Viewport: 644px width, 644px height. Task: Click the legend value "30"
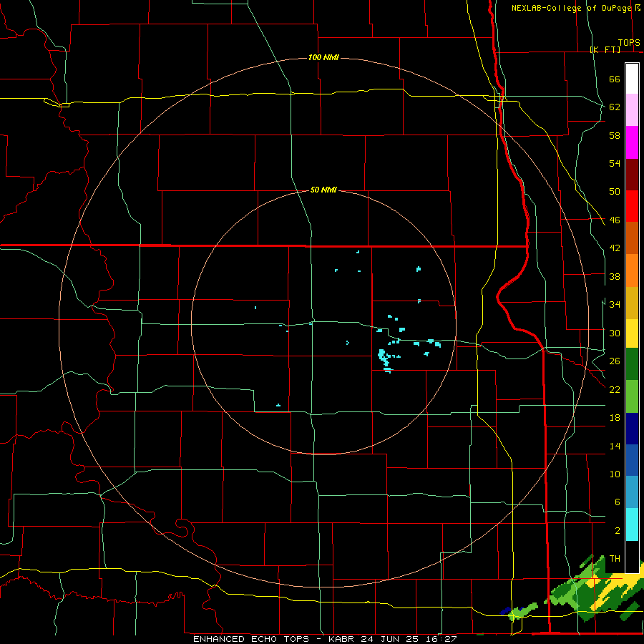[x=615, y=333]
